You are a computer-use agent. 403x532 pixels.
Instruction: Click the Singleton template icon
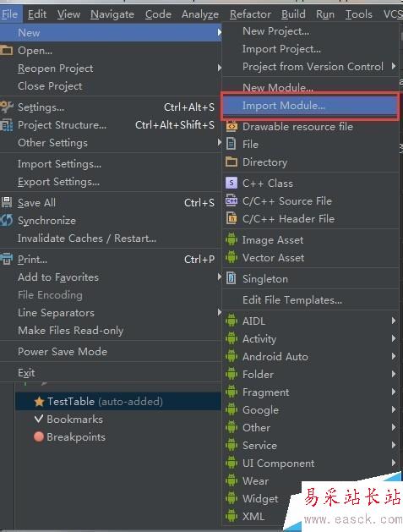[x=231, y=278]
